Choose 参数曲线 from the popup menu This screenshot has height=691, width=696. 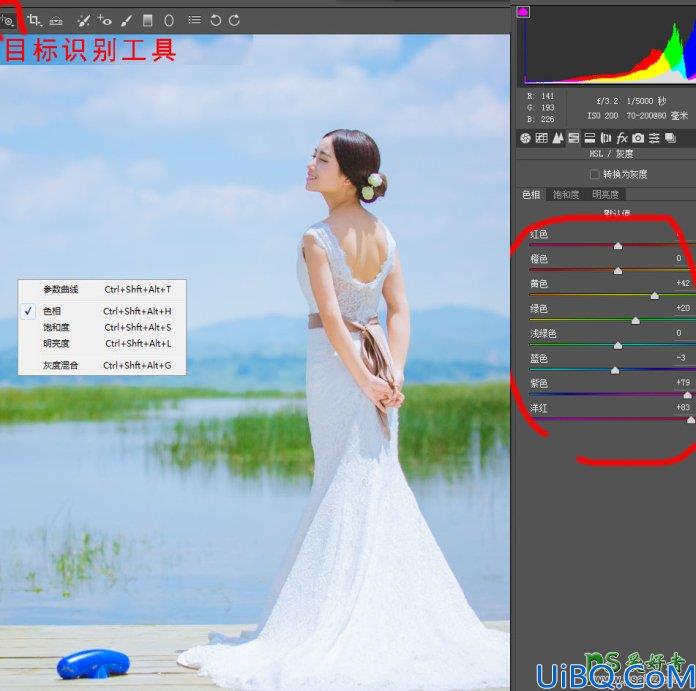tap(102, 289)
